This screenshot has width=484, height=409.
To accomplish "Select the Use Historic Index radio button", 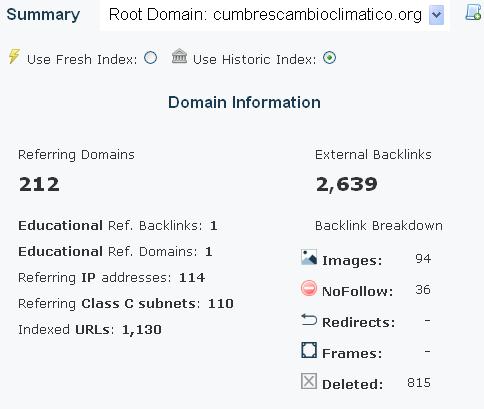I will pyautogui.click(x=329, y=58).
